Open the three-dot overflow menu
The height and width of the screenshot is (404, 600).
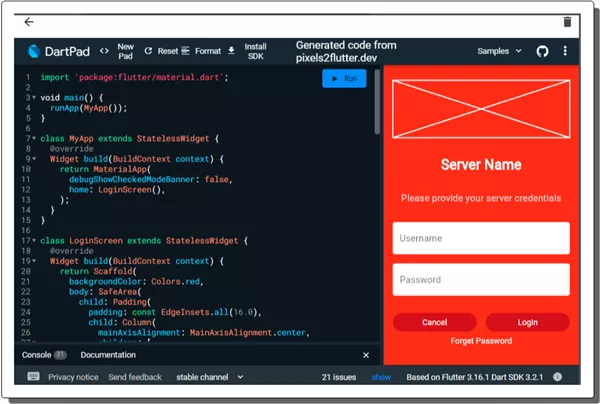coord(565,51)
